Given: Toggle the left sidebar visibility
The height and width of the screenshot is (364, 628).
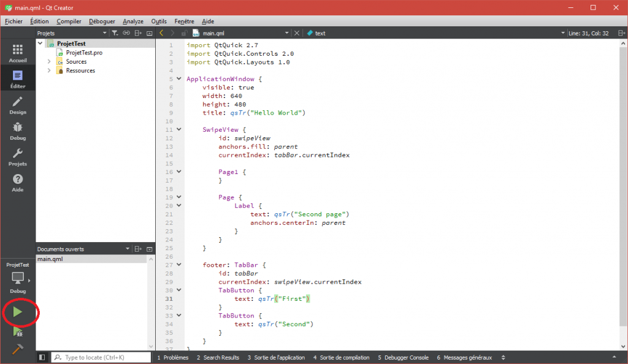Looking at the screenshot, I should [x=42, y=357].
